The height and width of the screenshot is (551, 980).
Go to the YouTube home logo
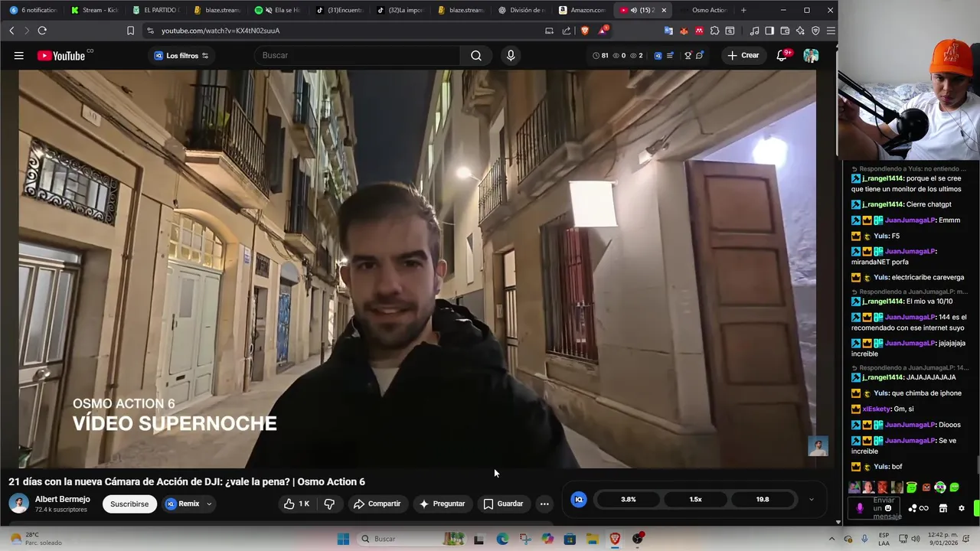pos(61,55)
